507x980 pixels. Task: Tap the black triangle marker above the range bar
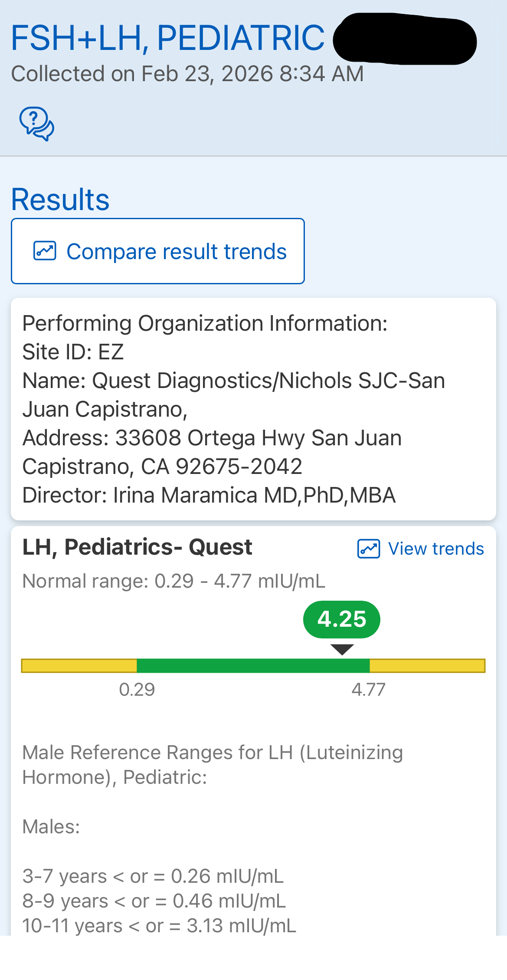point(342,649)
